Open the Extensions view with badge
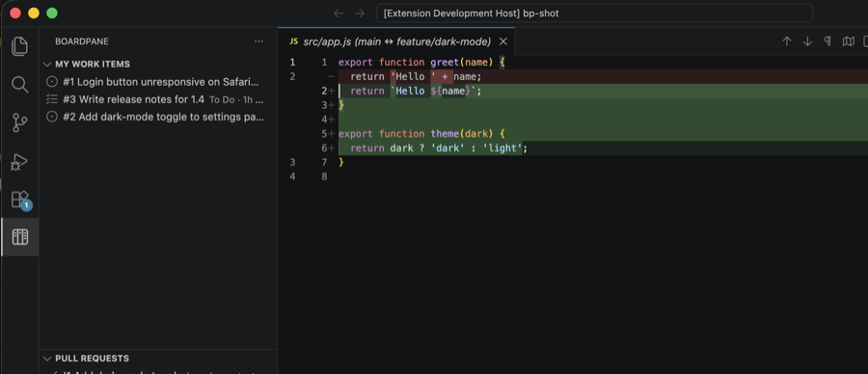Screen dimensions: 868x374 tap(20, 200)
